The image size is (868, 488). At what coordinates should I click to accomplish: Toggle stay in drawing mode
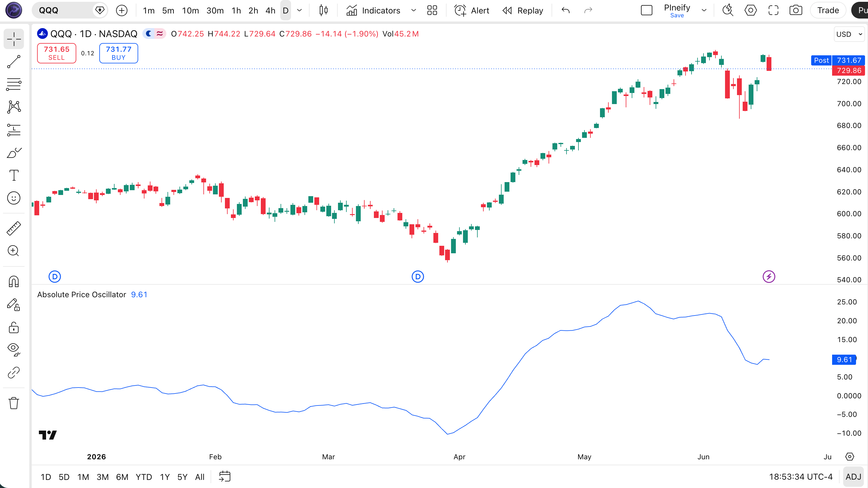pos(14,304)
